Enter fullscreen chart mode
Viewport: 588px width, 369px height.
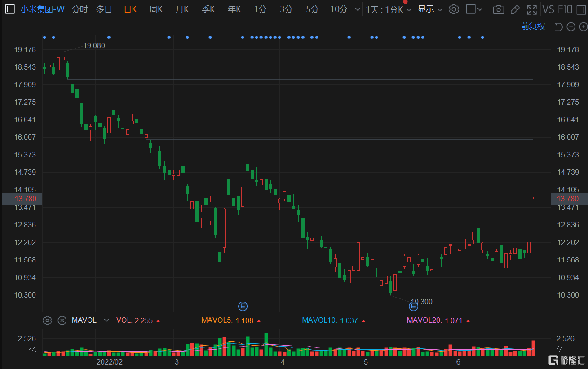click(x=532, y=9)
